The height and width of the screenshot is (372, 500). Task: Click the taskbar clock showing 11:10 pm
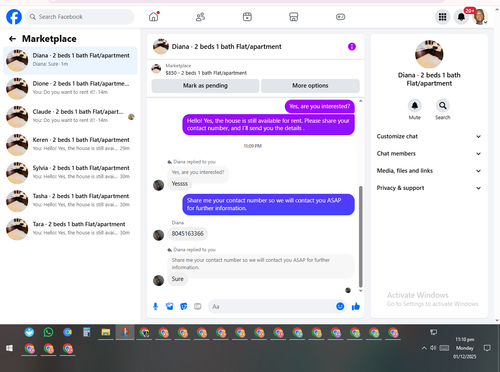pos(465,348)
